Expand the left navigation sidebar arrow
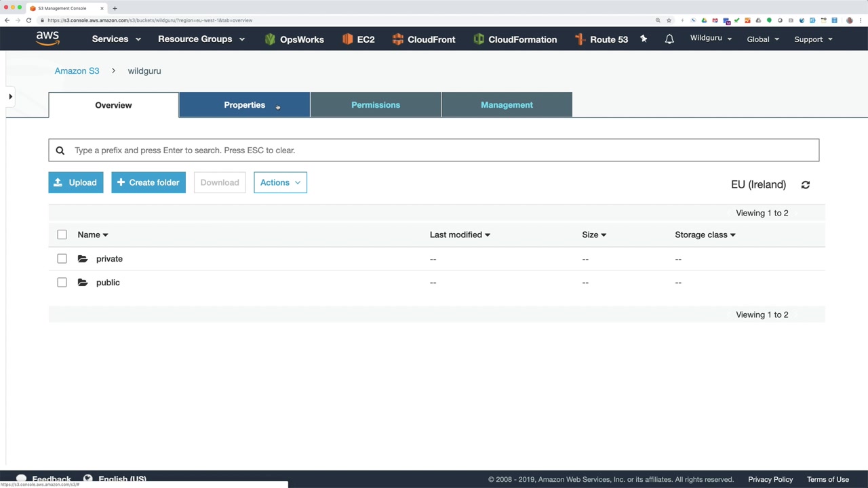Screen dimensions: 868x488 point(10,97)
